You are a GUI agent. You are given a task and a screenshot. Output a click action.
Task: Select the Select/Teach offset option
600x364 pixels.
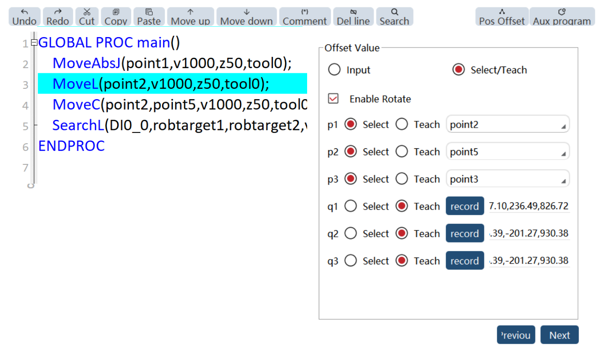(x=459, y=70)
